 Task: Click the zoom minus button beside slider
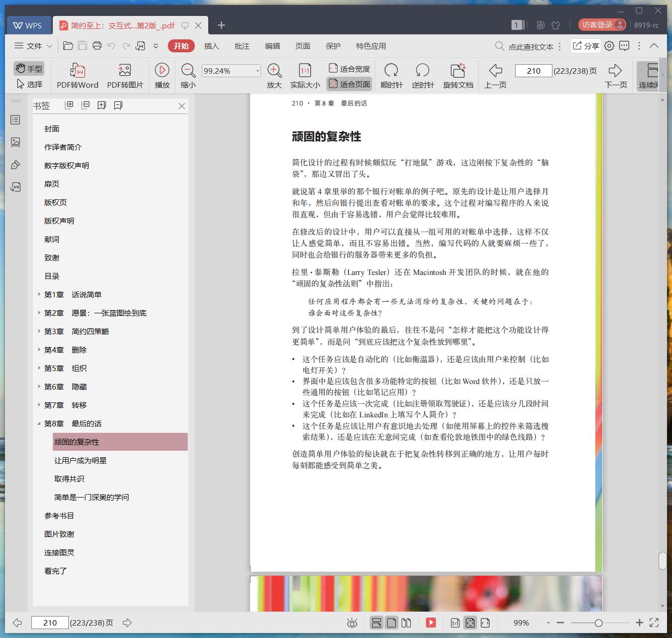pyautogui.click(x=560, y=623)
